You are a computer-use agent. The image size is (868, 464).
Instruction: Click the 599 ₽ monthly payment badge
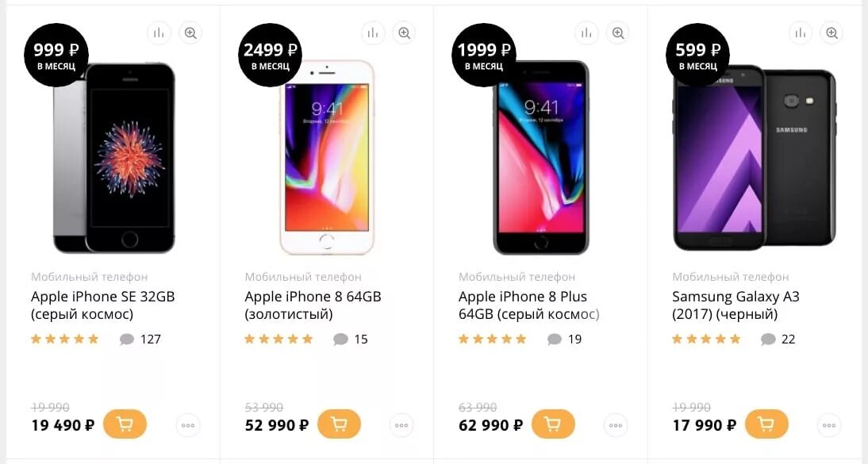[697, 55]
